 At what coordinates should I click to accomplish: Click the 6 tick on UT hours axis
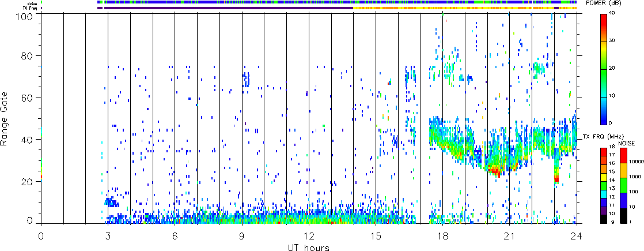175,236
